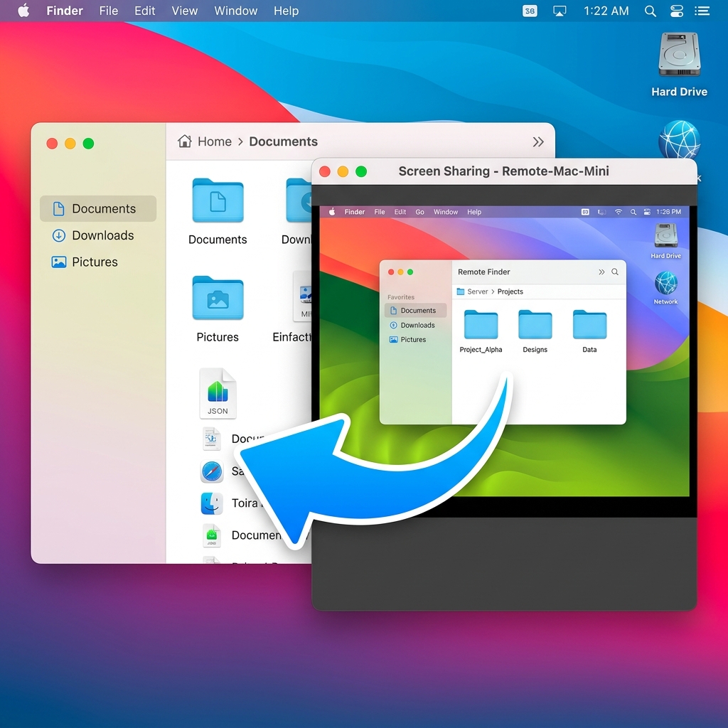Open the File menu in the top bar
728x728 pixels.
[x=109, y=11]
